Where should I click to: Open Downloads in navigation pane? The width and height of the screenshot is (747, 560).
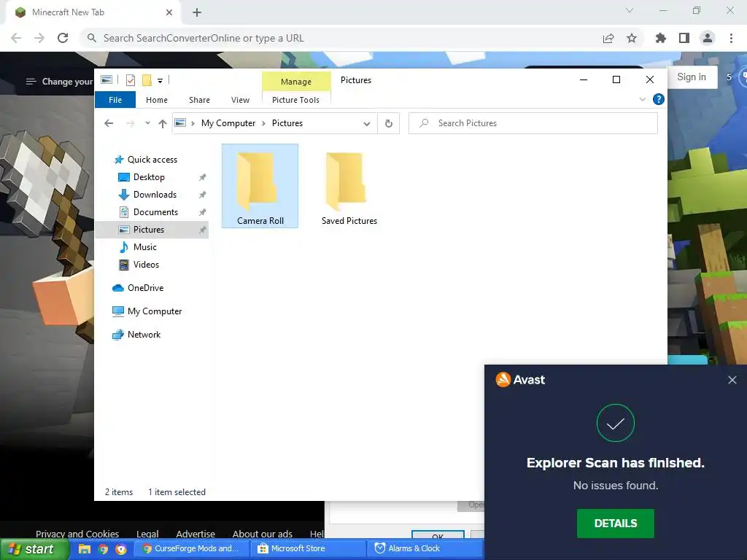[x=155, y=194]
